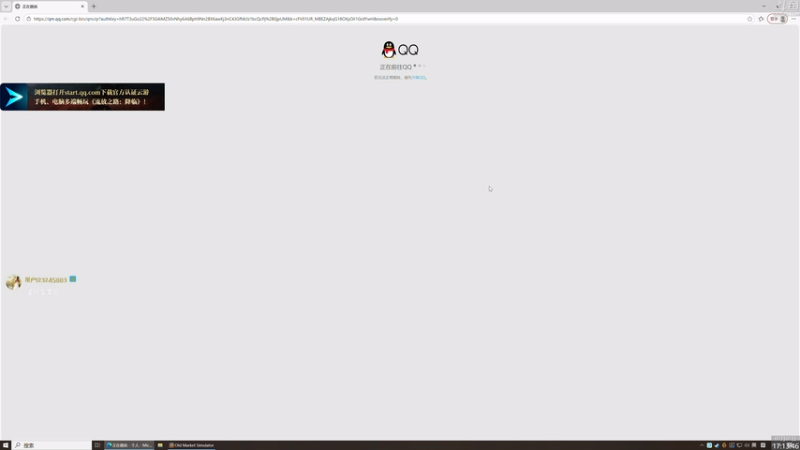Screen dimensions: 800x450
Task: Switch to the Edge browser taskbar item
Action: 129,445
